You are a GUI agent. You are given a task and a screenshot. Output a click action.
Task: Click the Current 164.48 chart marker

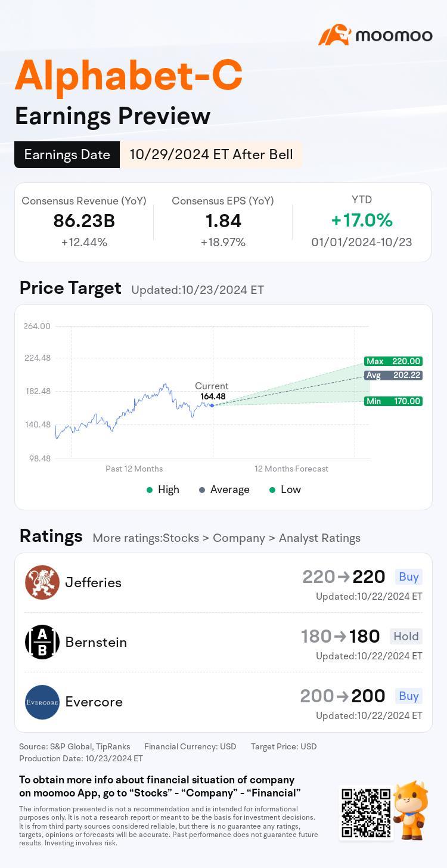pyautogui.click(x=212, y=405)
